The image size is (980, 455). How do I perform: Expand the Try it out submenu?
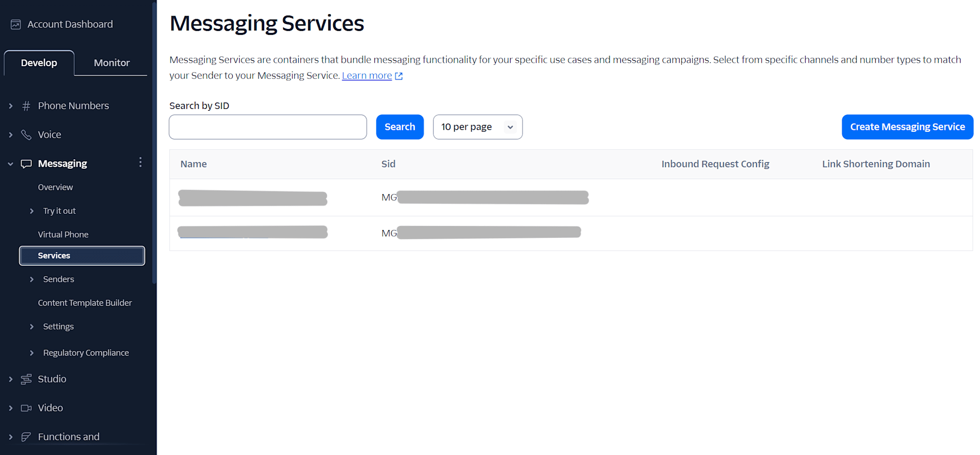(x=32, y=211)
